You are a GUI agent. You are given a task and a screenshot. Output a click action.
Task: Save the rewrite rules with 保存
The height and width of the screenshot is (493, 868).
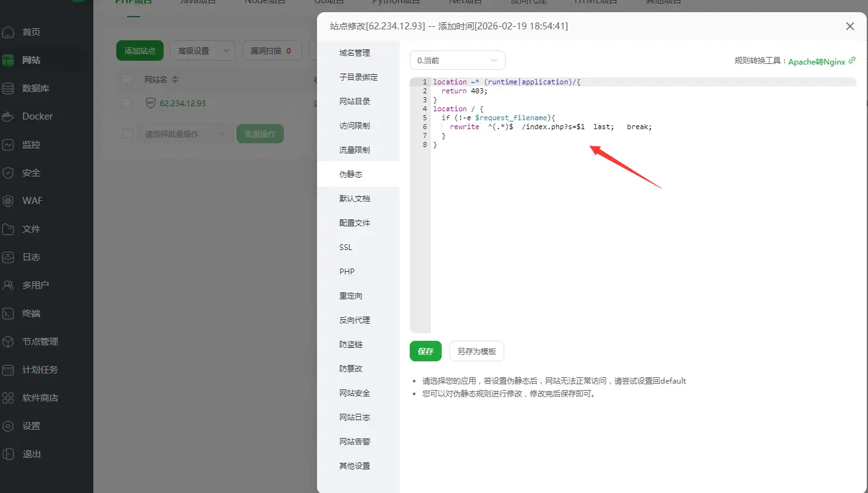[425, 351]
